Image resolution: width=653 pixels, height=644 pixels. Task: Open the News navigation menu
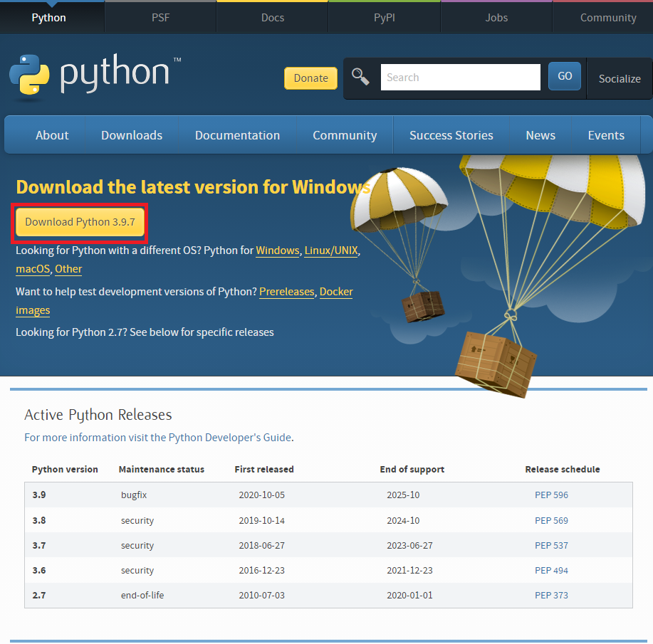540,135
